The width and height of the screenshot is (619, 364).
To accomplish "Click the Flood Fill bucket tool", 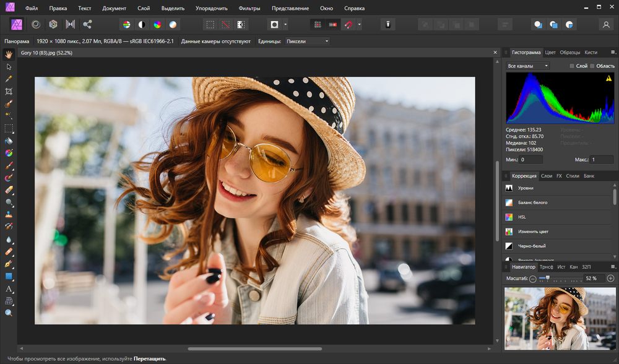I will click(x=9, y=141).
